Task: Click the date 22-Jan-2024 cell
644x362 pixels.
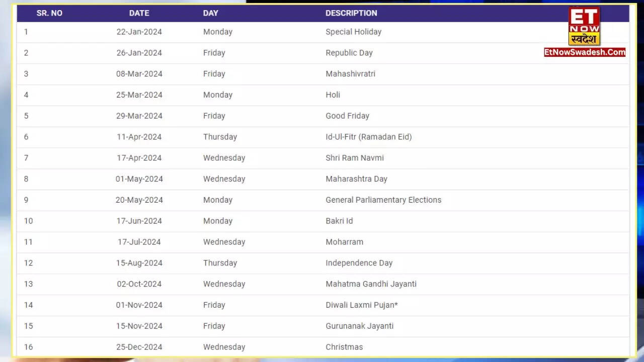Action: tap(139, 32)
